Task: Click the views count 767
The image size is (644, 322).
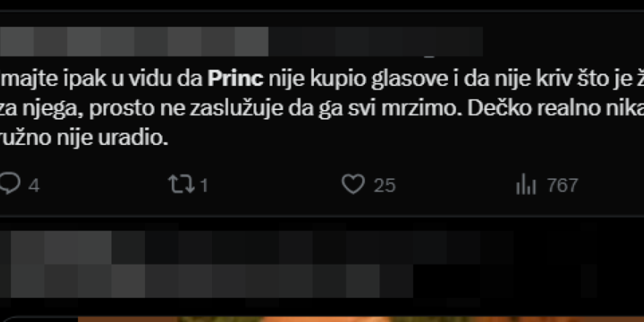Action: 562,186
